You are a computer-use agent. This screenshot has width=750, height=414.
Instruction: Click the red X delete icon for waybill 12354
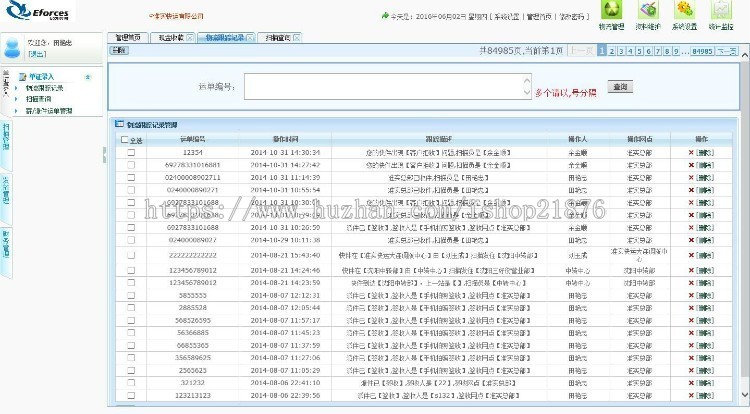(691, 153)
